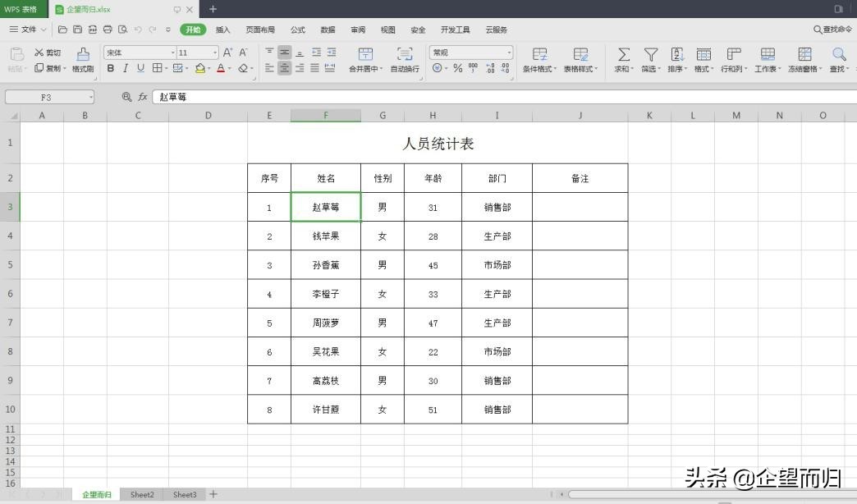Use the Sort (排序) tool
The width and height of the screenshot is (857, 504).
click(676, 59)
